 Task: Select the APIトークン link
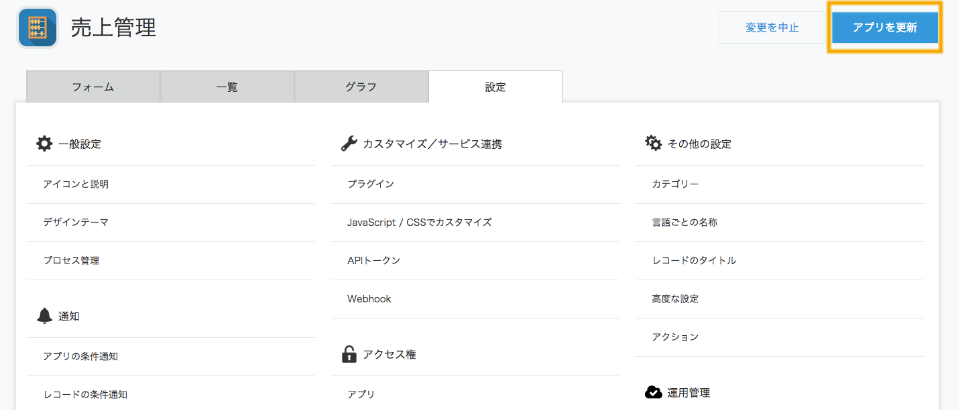pos(374,260)
